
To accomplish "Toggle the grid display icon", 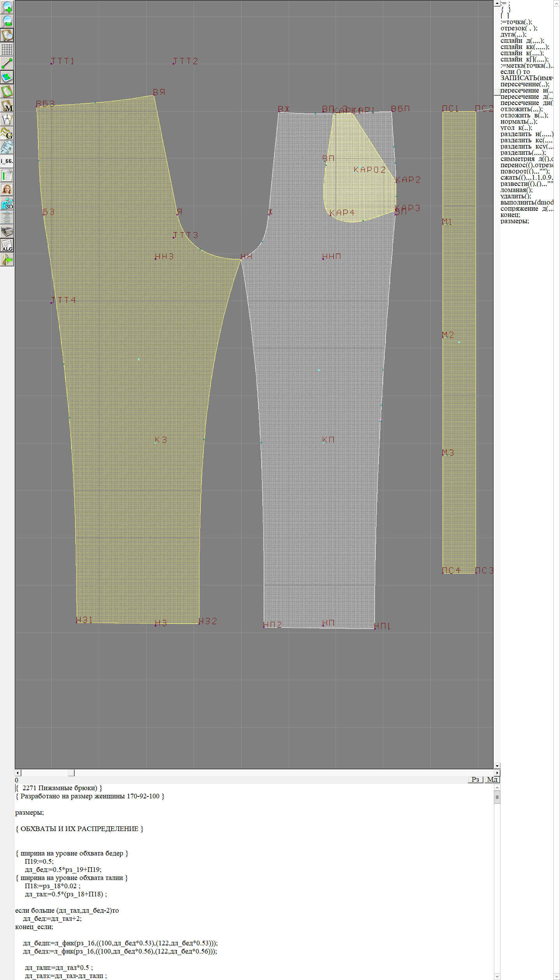I will coord(7,49).
